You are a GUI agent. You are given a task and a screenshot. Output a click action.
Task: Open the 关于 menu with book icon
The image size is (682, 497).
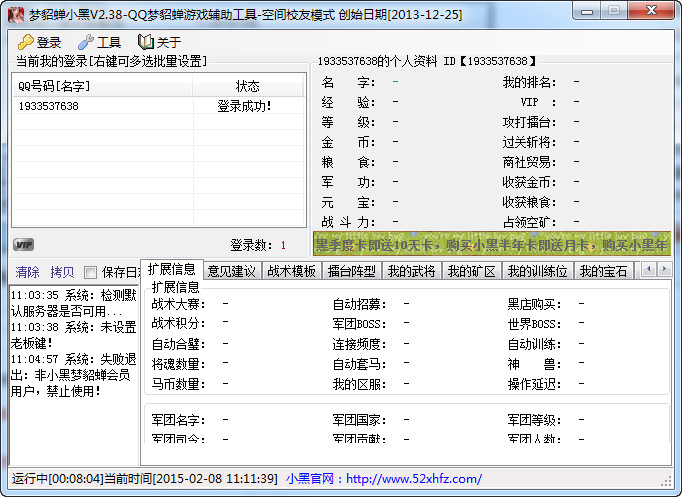point(159,42)
